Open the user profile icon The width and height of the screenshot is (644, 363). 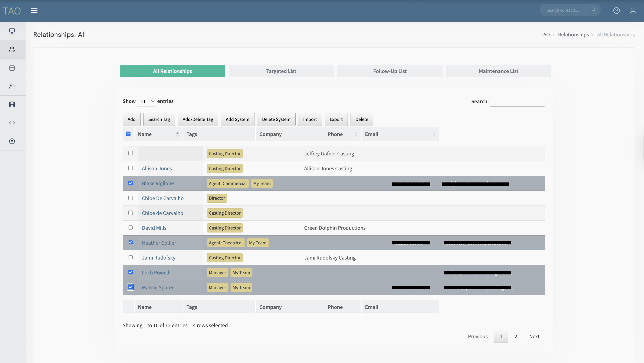click(633, 10)
